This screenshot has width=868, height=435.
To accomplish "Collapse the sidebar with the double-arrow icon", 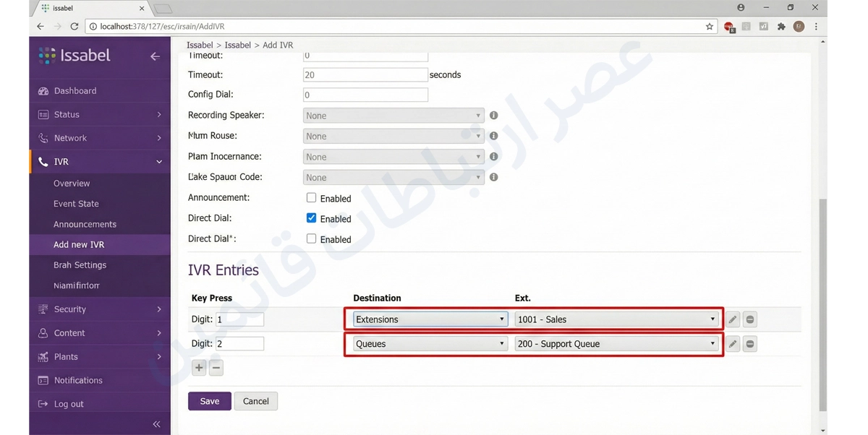I will tap(157, 424).
